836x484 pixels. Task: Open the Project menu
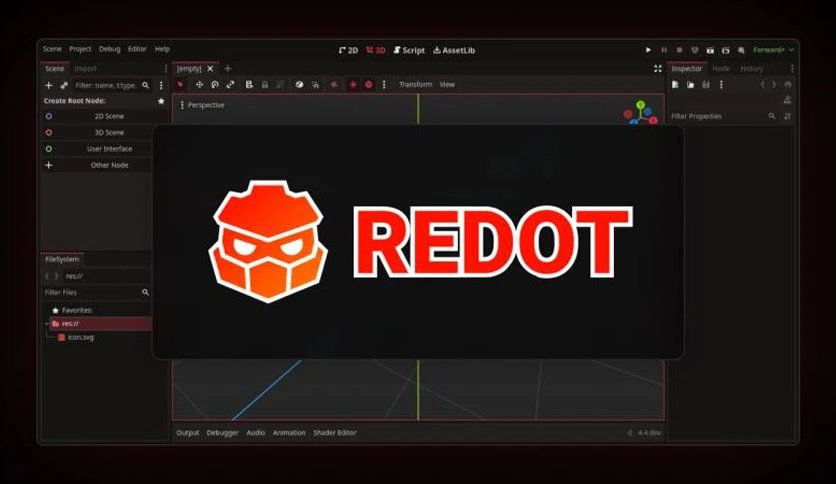pyautogui.click(x=80, y=49)
